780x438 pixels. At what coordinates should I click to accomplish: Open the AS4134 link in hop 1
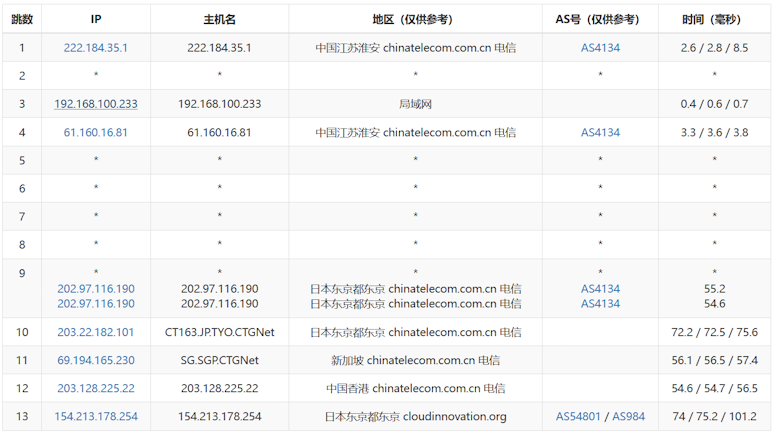(600, 48)
